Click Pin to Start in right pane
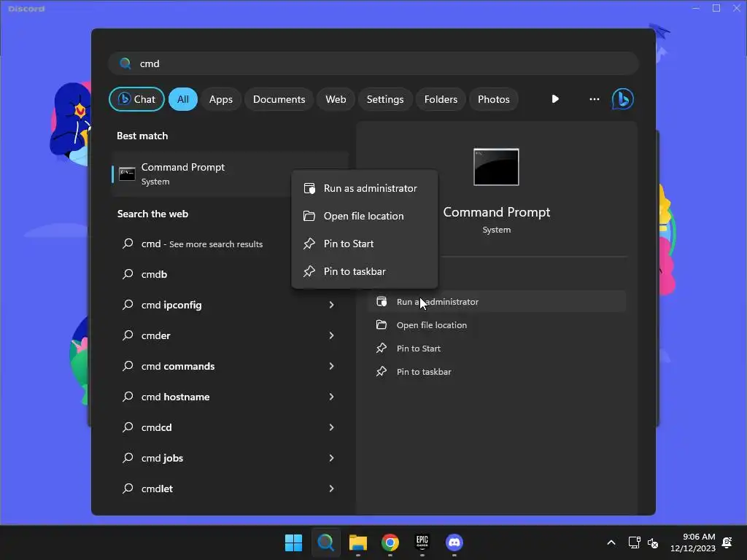Image resolution: width=747 pixels, height=560 pixels. [x=496, y=348]
